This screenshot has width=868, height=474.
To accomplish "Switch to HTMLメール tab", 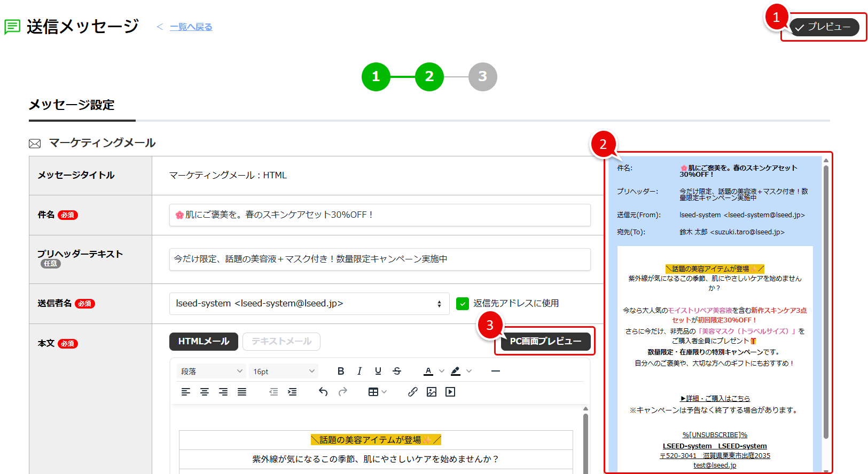I will [x=204, y=342].
